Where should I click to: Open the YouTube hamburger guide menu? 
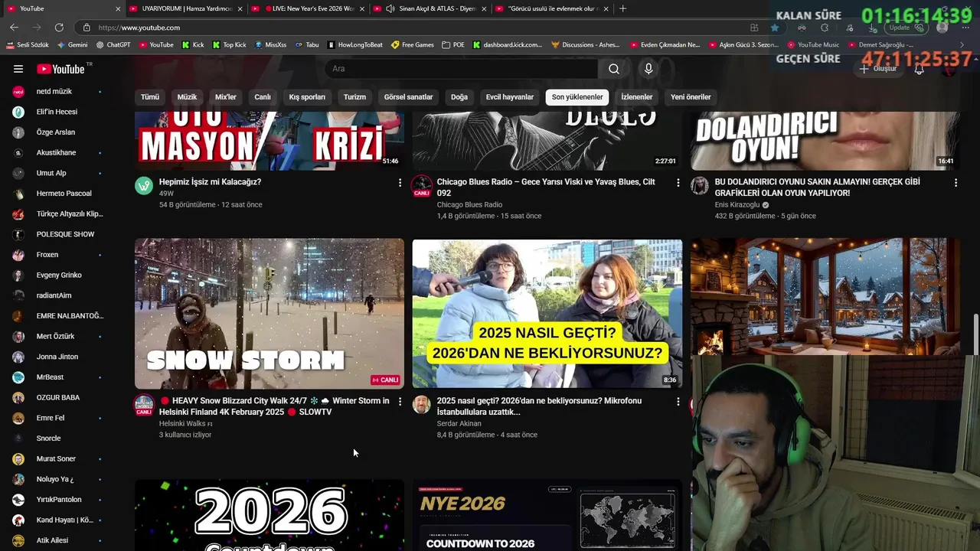click(18, 69)
